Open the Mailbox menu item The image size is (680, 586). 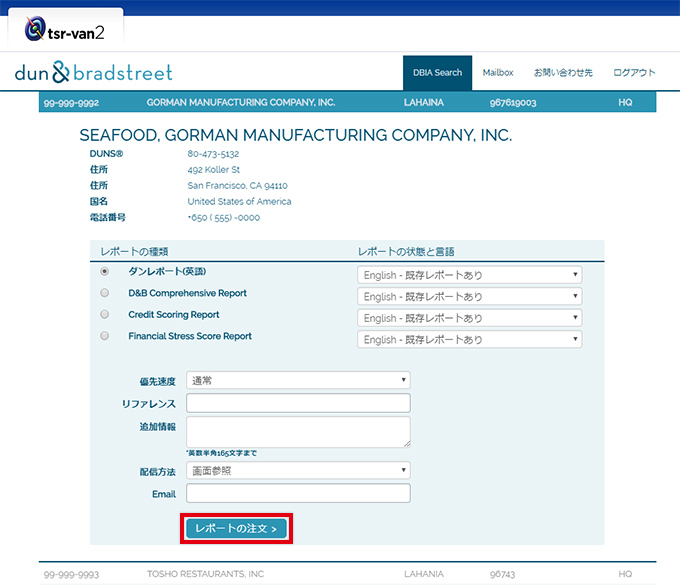pos(498,73)
